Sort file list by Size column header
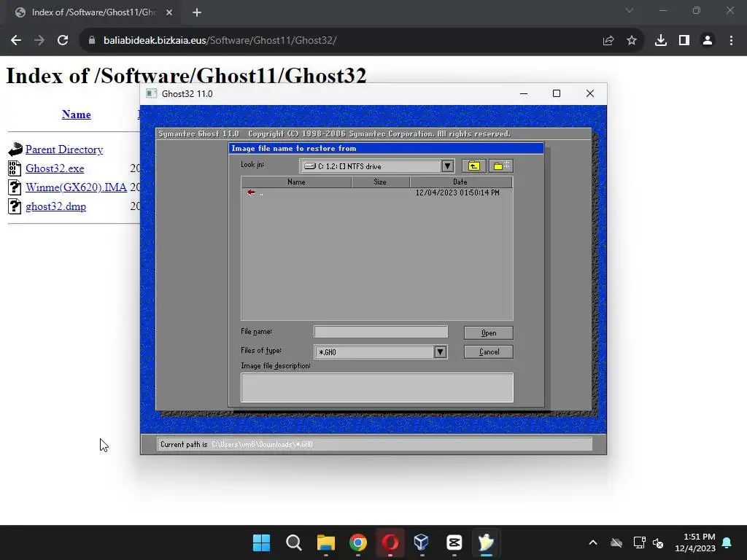 (x=380, y=182)
